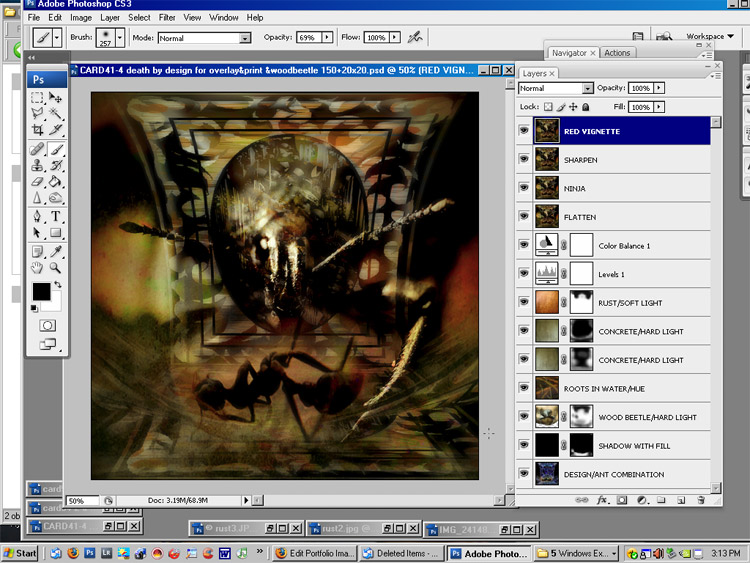
Task: Click the Windows Start button
Action: point(20,553)
